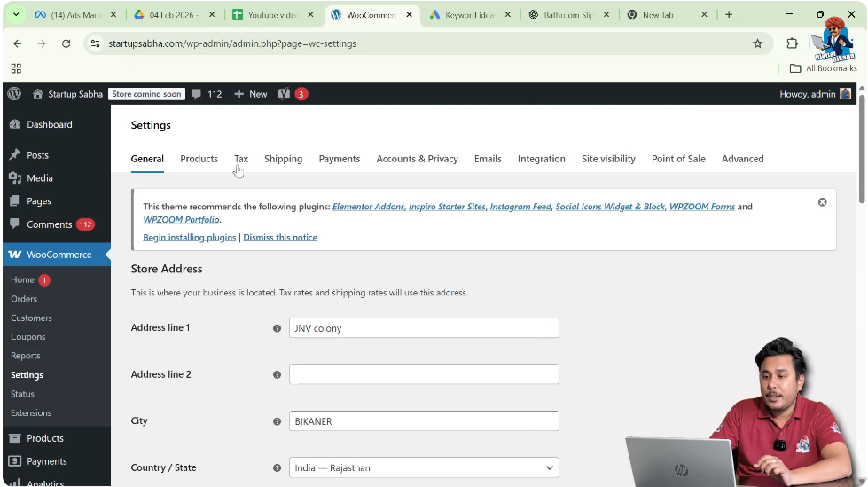The width and height of the screenshot is (868, 487).
Task: Open Posts menu in sidebar
Action: pyautogui.click(x=37, y=155)
